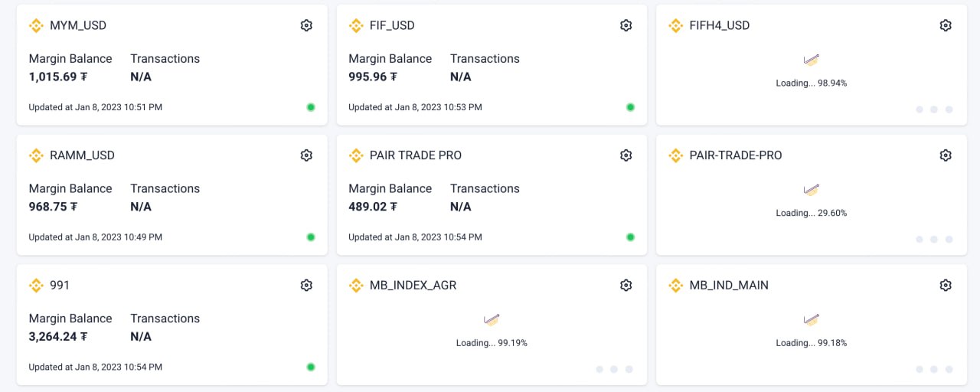Image resolution: width=980 pixels, height=392 pixels.
Task: Open settings gear for MB_IND_MAIN card
Action: (x=946, y=285)
